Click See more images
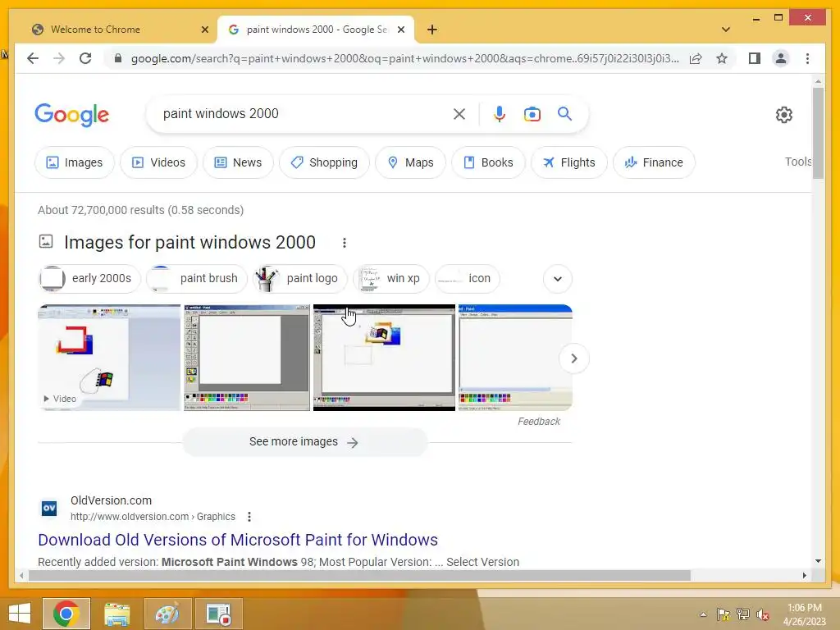Image resolution: width=840 pixels, height=630 pixels. coord(305,442)
